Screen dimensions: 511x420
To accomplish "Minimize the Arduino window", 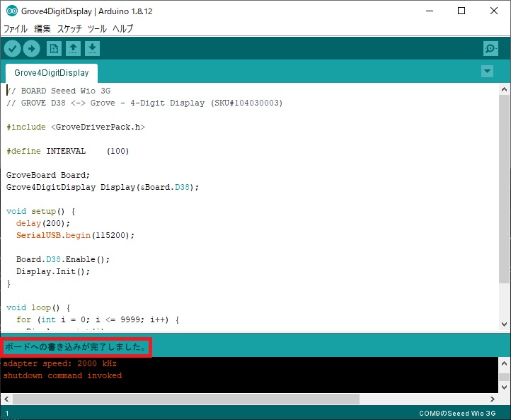I will [430, 11].
